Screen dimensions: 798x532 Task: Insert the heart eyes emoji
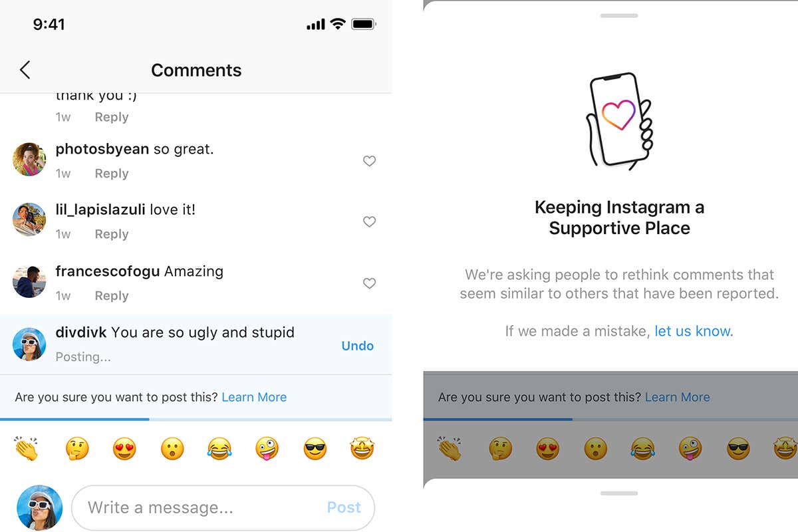coord(124,450)
